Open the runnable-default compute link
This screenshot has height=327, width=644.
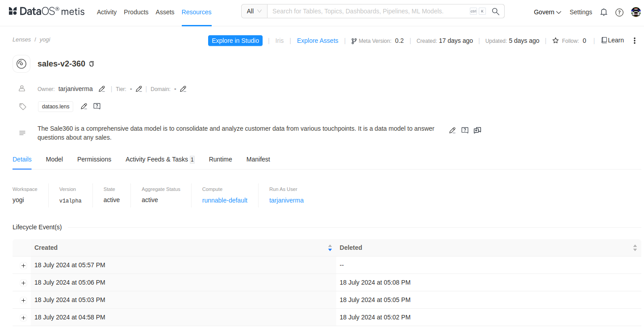[225, 200]
